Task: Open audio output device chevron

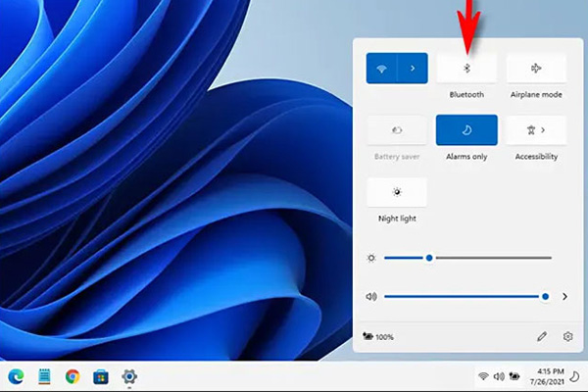Action: (564, 297)
